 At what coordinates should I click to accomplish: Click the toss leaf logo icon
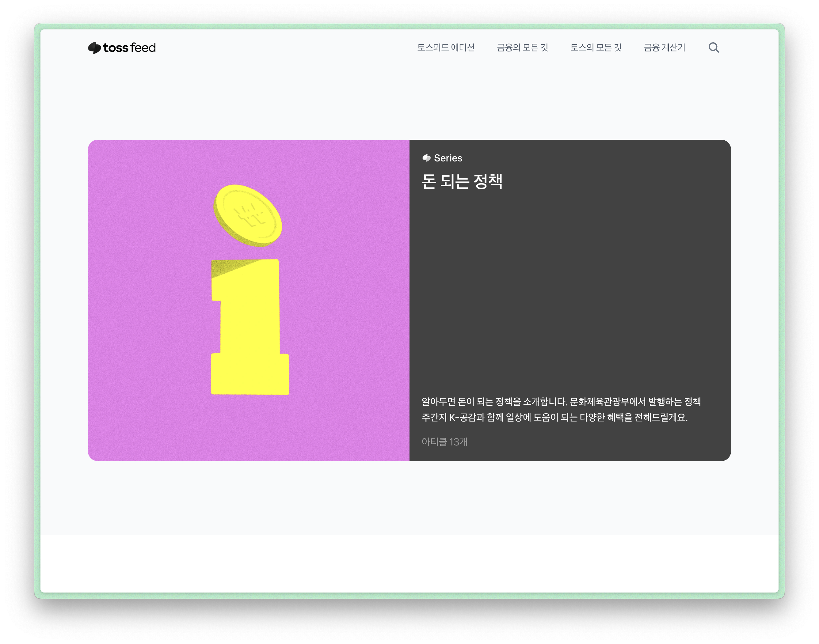click(94, 48)
